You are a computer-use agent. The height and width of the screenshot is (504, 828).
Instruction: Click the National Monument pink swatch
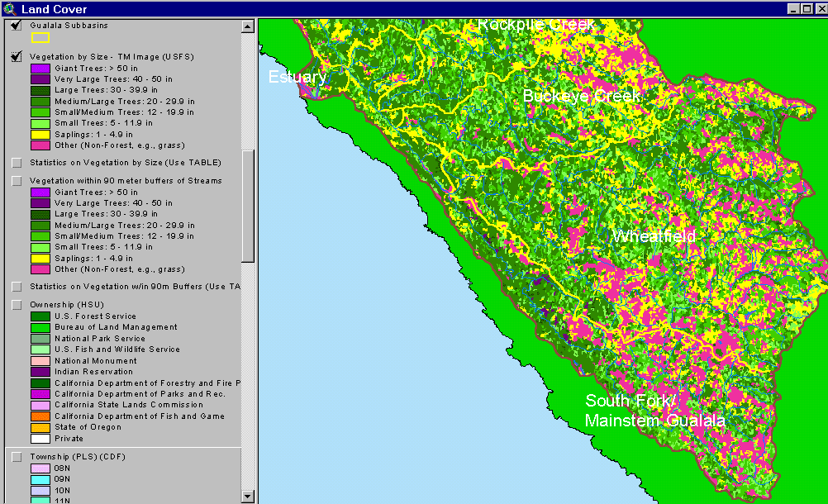coord(40,361)
